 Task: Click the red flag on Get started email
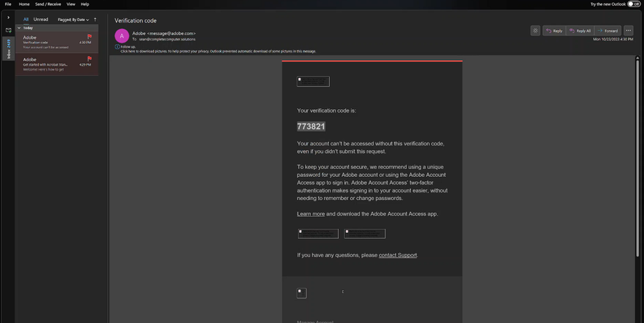point(90,59)
